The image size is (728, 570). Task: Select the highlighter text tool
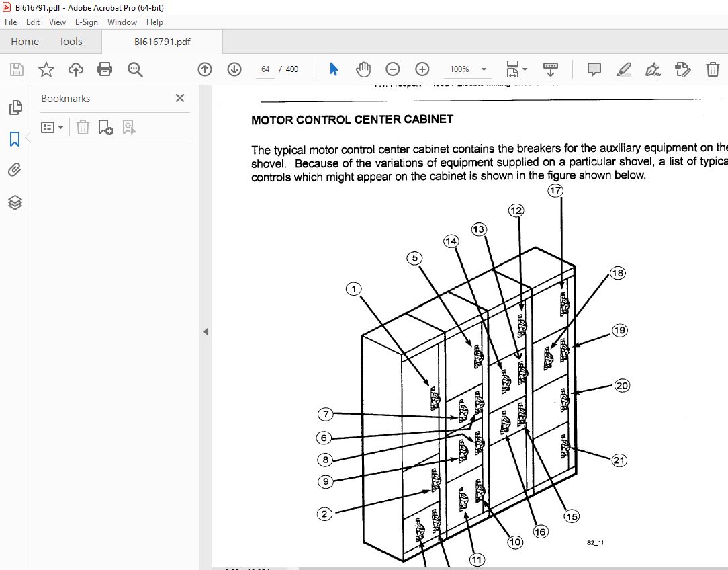click(623, 69)
